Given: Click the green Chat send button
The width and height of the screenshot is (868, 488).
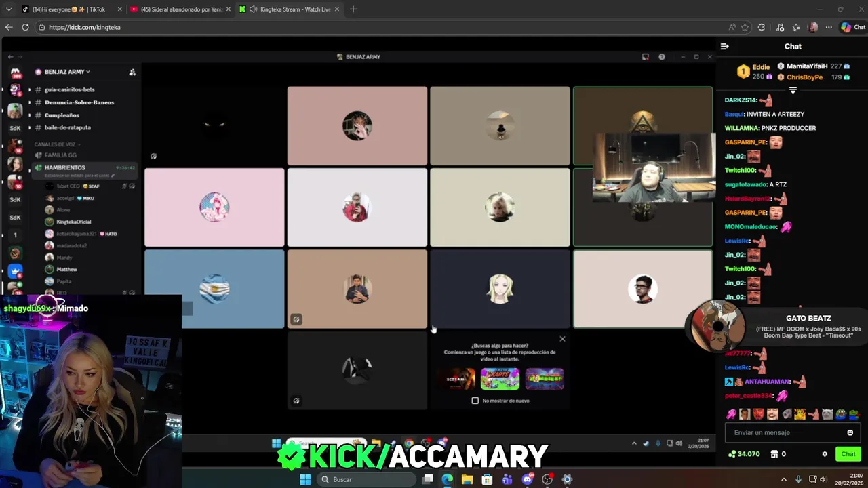Looking at the screenshot, I should pos(848,454).
